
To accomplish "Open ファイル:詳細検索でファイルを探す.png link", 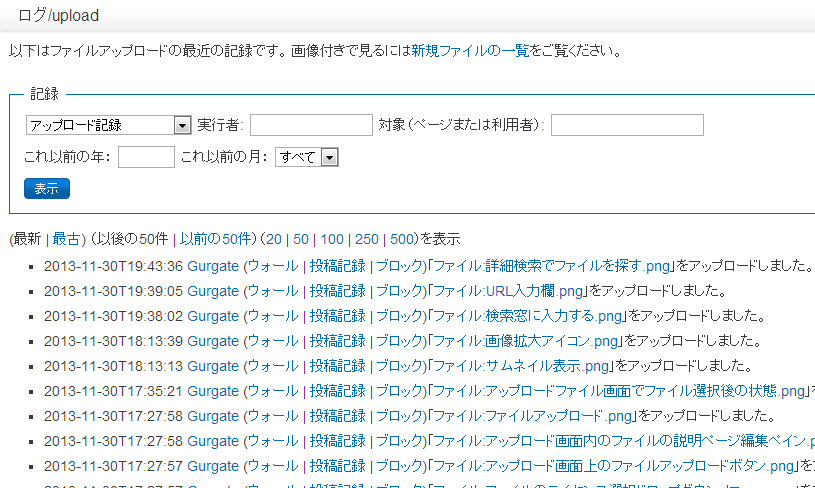I will coord(551,266).
